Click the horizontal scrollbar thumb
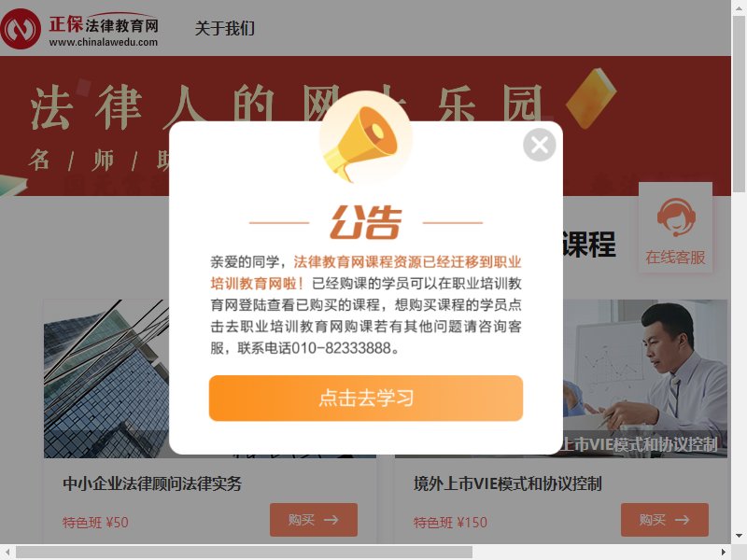This screenshot has height=560, width=747. pyautogui.click(x=245, y=553)
